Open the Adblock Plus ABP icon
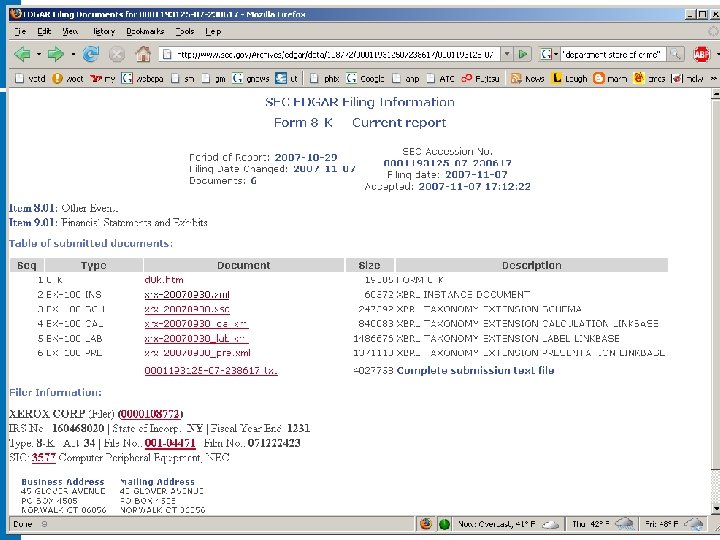 [x=701, y=54]
